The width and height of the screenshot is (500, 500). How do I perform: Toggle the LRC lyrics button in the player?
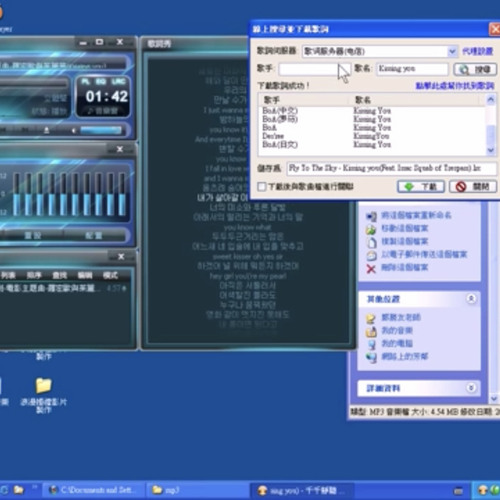click(118, 82)
